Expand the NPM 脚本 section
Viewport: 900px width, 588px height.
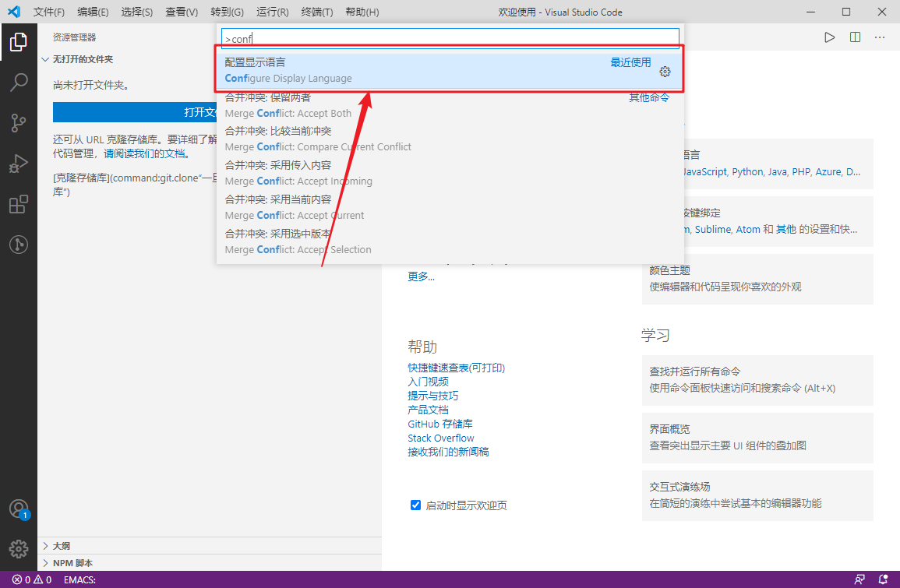[210, 563]
